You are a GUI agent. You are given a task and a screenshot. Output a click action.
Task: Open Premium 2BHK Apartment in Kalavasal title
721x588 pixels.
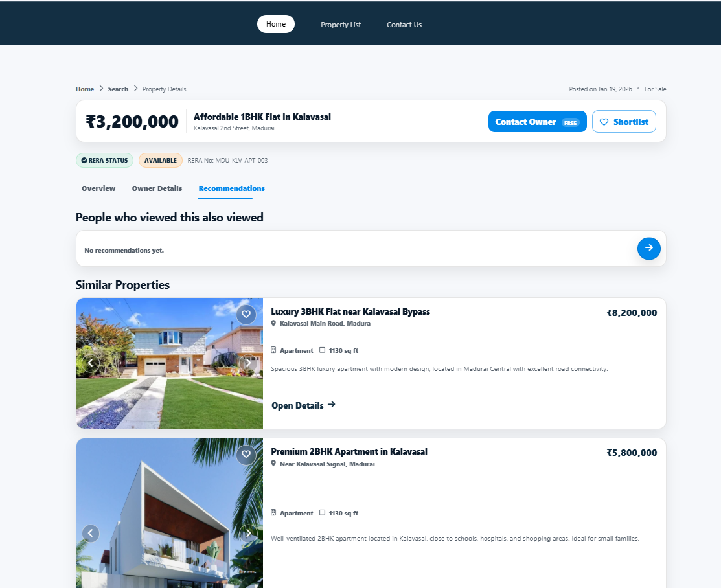pyautogui.click(x=349, y=452)
